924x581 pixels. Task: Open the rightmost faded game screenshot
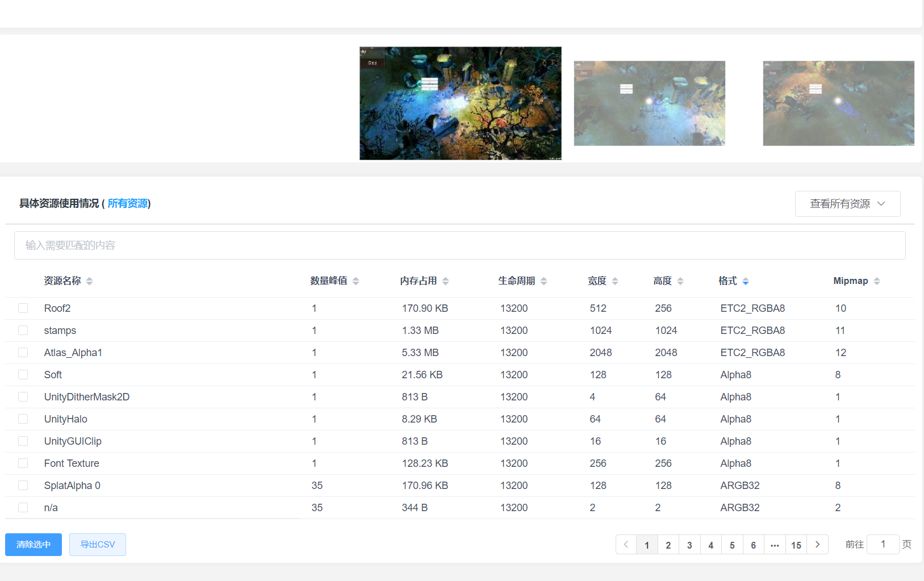coord(839,103)
